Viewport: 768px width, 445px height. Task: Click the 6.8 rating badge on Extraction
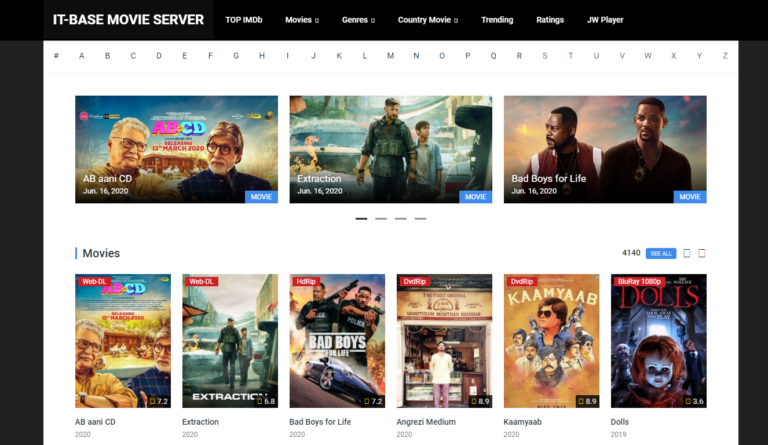[266, 401]
